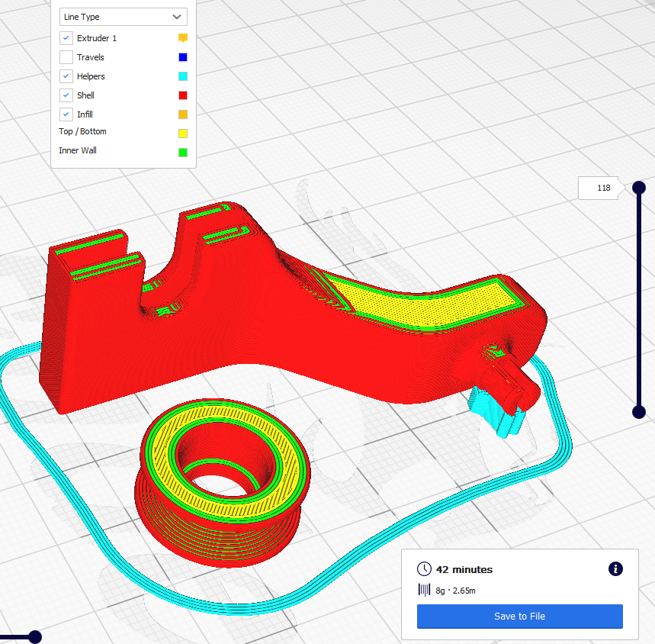Click the cyan Helpers color swatch
Viewport: 655px width, 644px height.
pos(183,76)
